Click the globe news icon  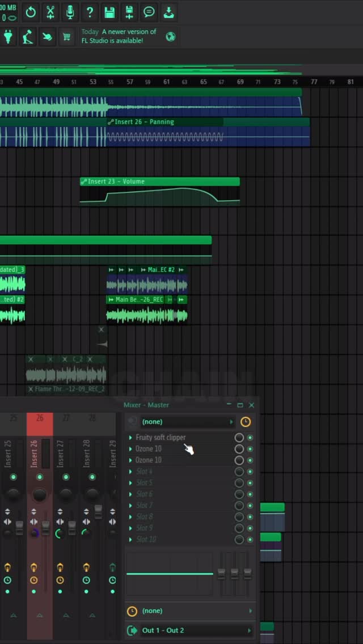170,37
